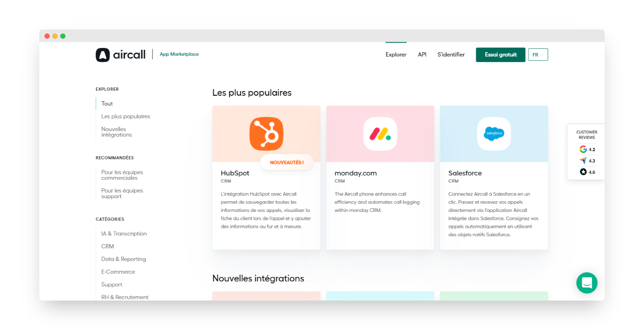The width and height of the screenshot is (644, 330).
Task: View the 4.6 star review rating
Action: point(587,172)
